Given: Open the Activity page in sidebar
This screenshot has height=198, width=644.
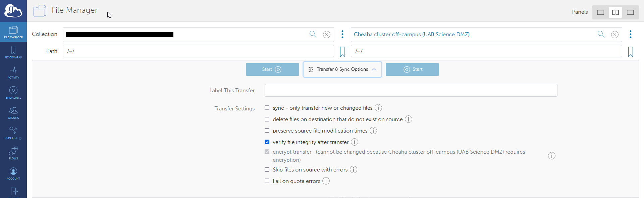Looking at the screenshot, I should (x=13, y=72).
